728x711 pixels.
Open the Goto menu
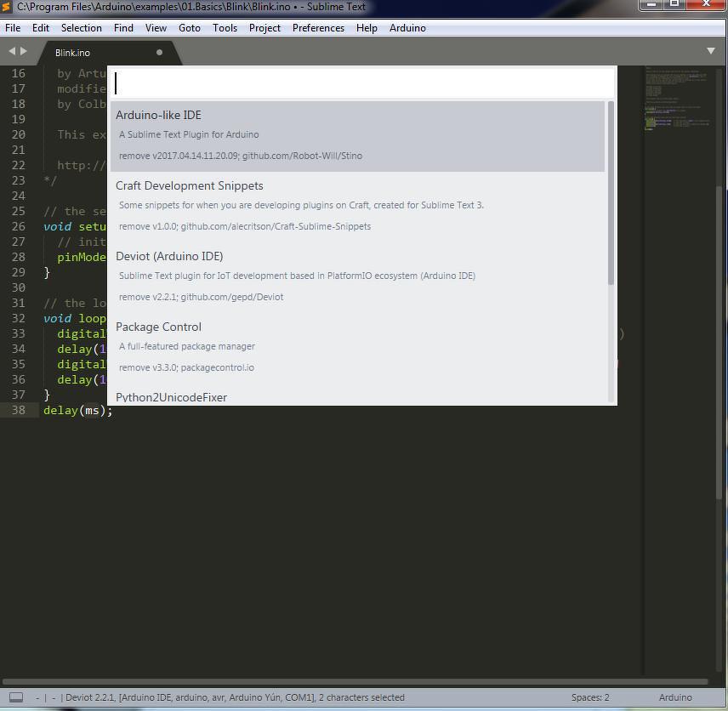190,28
